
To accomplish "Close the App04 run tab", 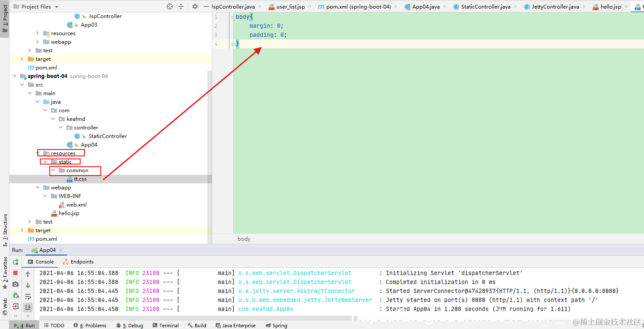I will click(x=60, y=250).
